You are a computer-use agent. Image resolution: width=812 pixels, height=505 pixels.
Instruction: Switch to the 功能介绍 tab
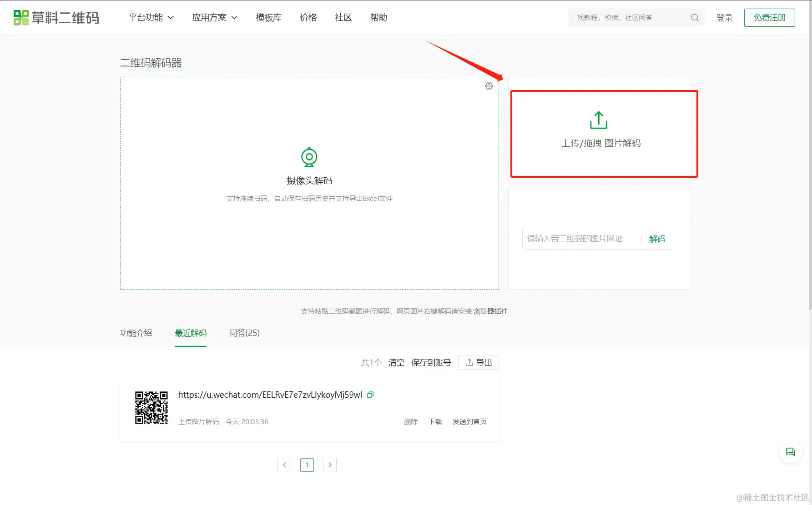point(136,333)
